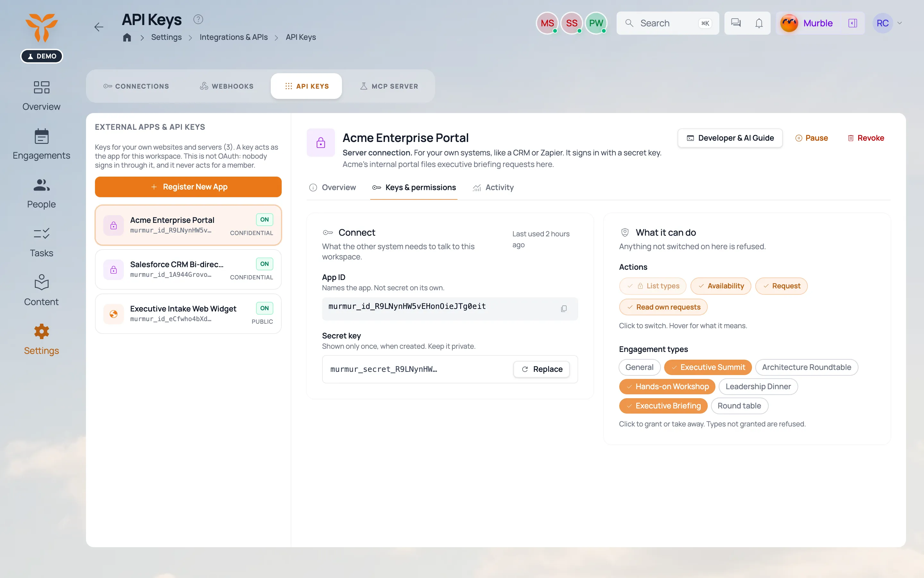This screenshot has height=578, width=924.
Task: Click the Murble logo at top left
Action: point(41,28)
